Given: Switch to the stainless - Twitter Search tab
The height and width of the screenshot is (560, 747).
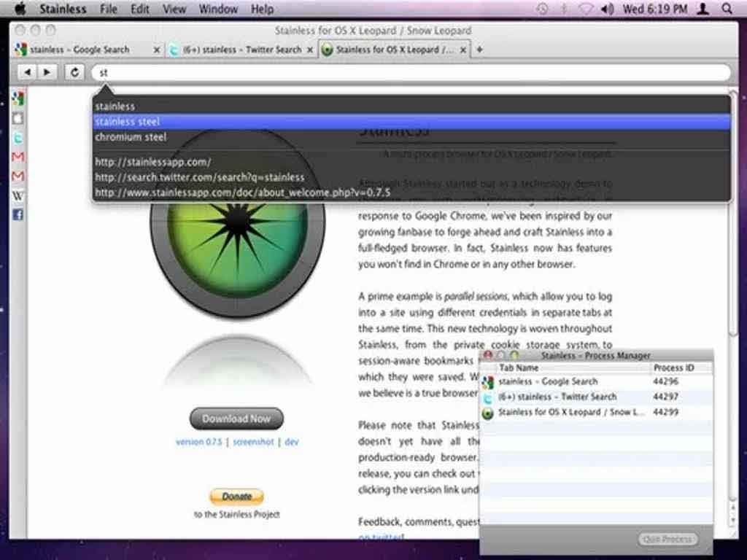Looking at the screenshot, I should [x=241, y=50].
